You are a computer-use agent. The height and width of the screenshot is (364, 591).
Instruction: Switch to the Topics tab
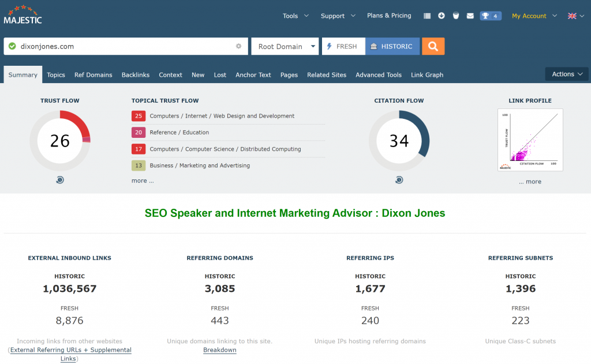tap(56, 74)
